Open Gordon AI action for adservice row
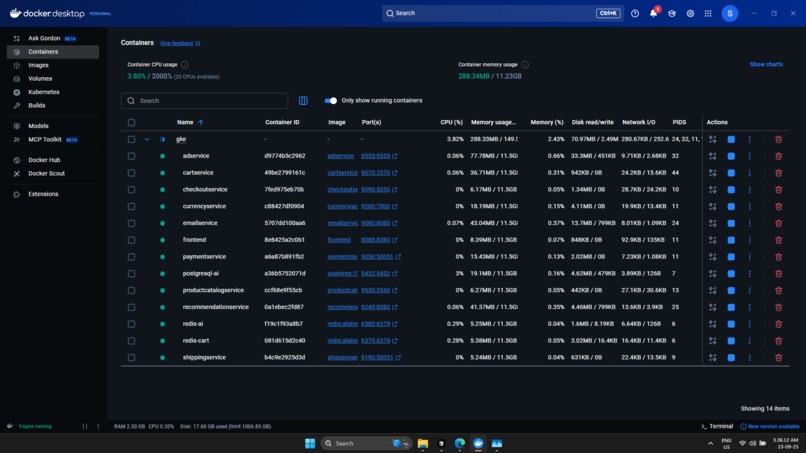 tap(712, 156)
